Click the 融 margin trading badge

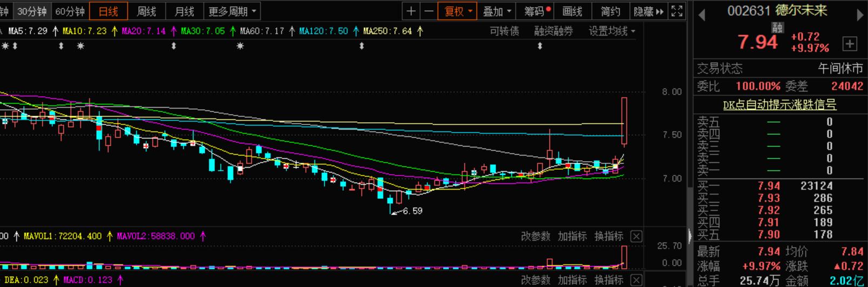pos(777,28)
